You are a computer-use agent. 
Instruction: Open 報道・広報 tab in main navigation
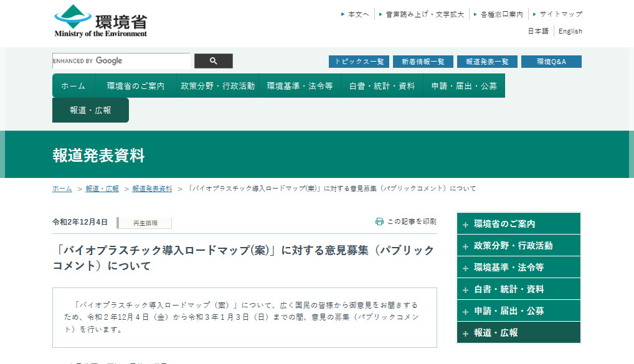(90, 110)
